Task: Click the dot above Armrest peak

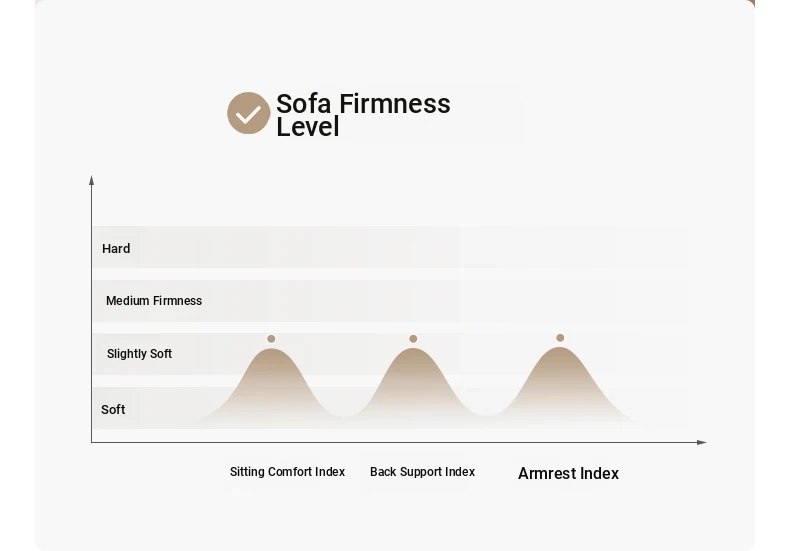Action: coord(560,337)
